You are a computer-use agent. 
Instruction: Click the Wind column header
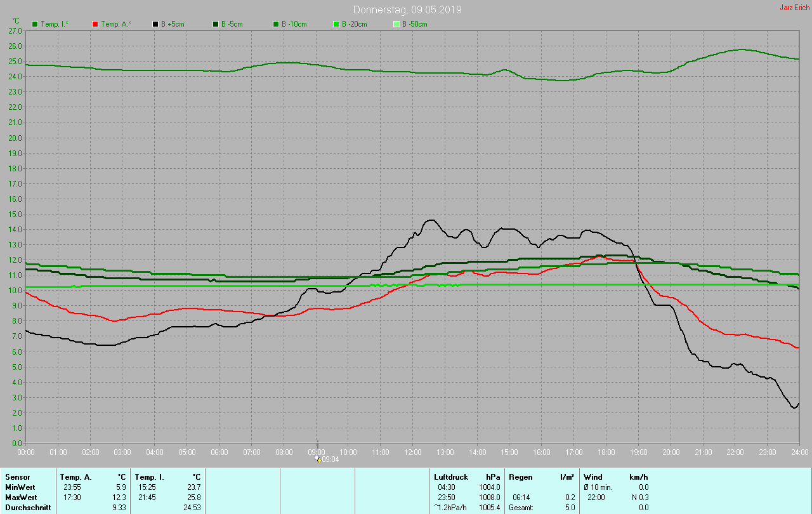coord(593,477)
